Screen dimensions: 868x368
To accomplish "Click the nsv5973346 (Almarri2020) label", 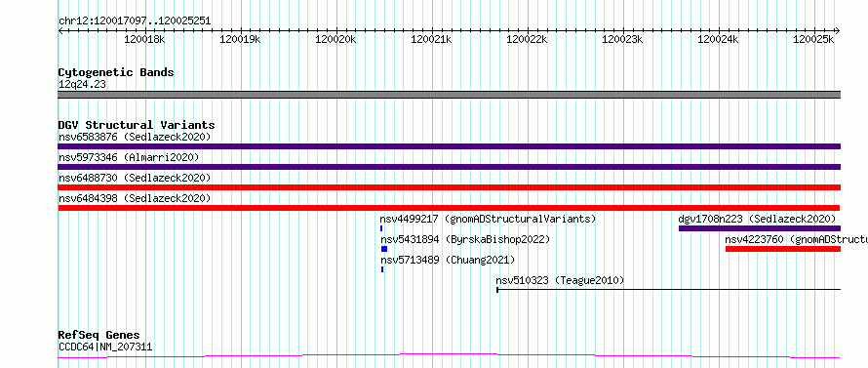I will pos(129,157).
